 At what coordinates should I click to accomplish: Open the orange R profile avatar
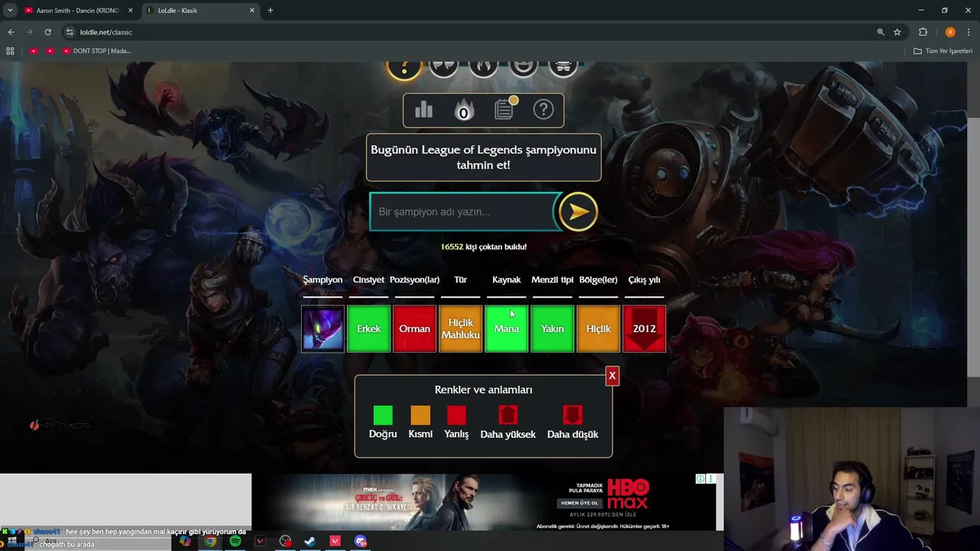950,32
